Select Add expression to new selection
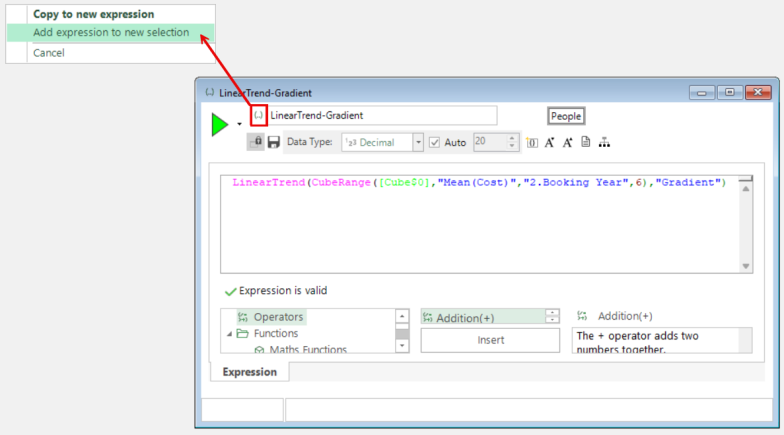The image size is (784, 435). [x=110, y=33]
